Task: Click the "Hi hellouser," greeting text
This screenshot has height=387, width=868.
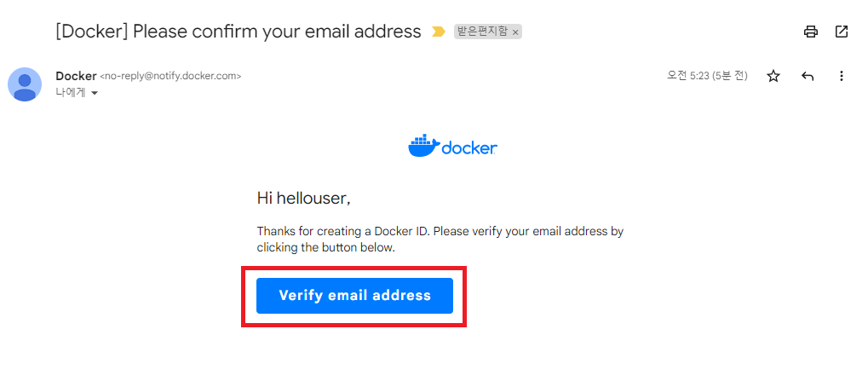Action: [303, 199]
